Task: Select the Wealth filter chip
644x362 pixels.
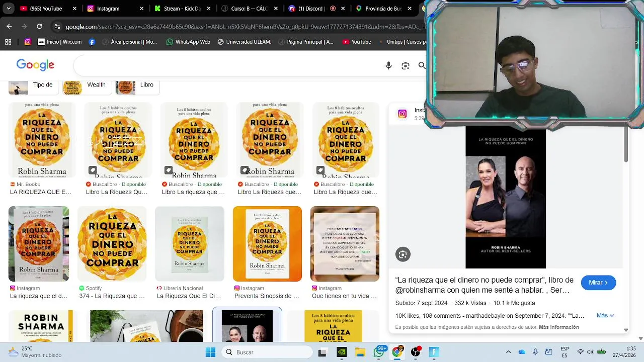Action: coord(87,86)
